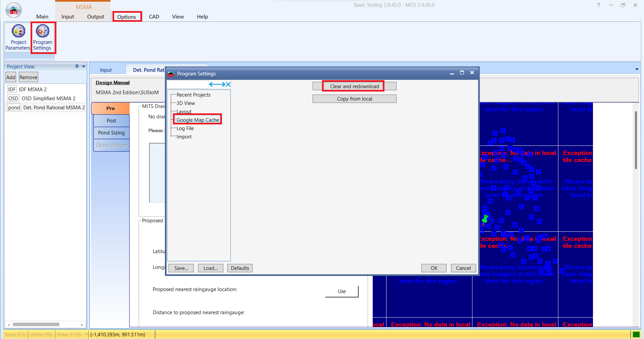Image resolution: width=644 pixels, height=339 pixels.
Task: Open the Project View dropdown arrow
Action: pos(84,66)
